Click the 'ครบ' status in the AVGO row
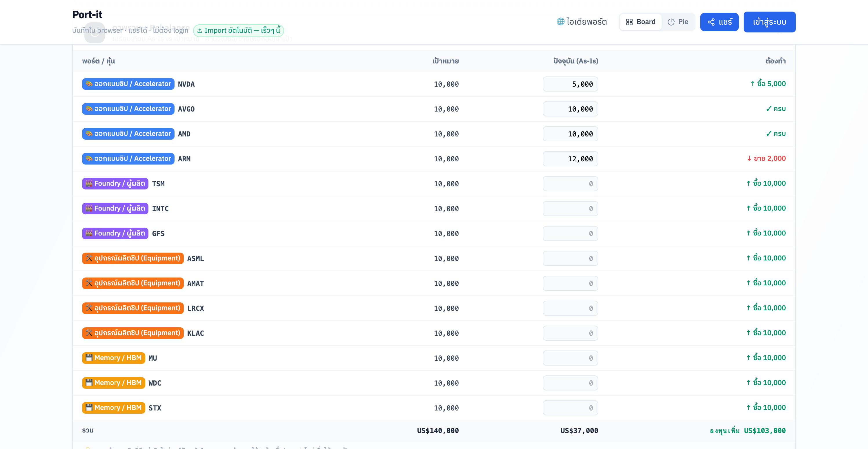This screenshot has width=868, height=449. pos(776,109)
